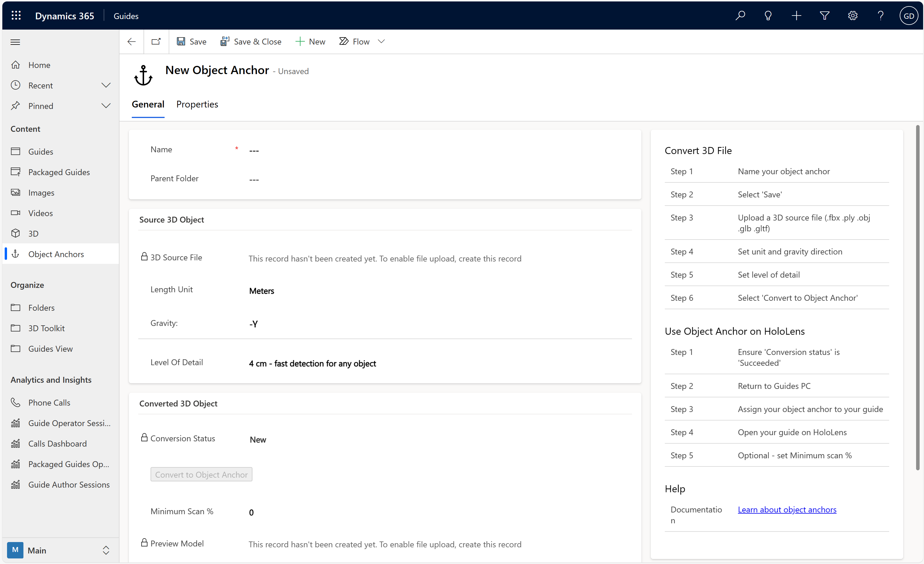Click the Folders organize icon
The height and width of the screenshot is (564, 924).
tap(16, 307)
